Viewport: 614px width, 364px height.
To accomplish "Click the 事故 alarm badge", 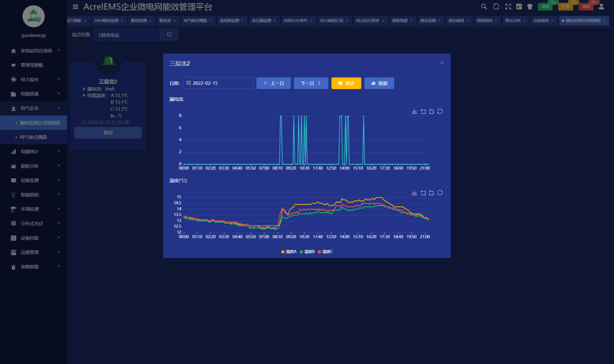I will coord(587,7).
